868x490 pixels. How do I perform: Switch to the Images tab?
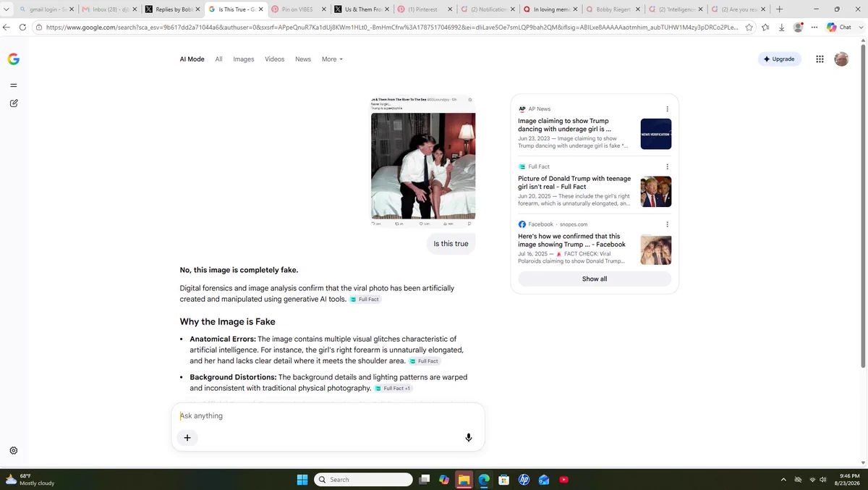tap(244, 59)
